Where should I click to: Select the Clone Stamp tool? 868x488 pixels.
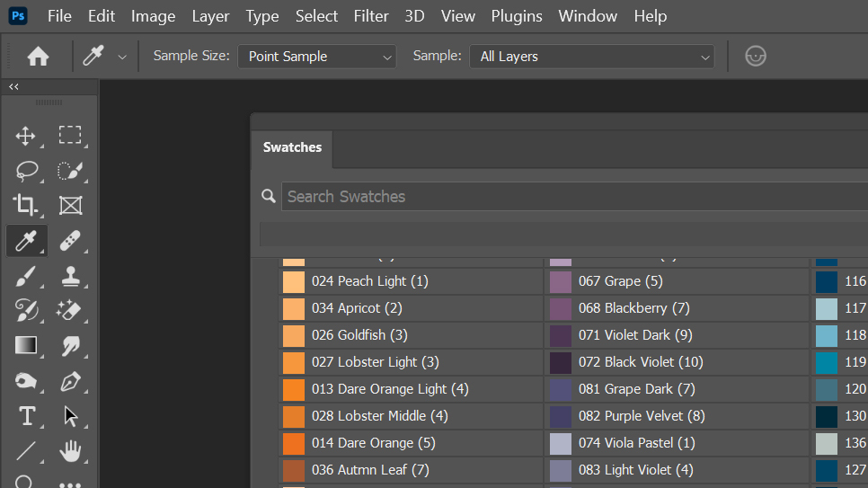pyautogui.click(x=70, y=276)
